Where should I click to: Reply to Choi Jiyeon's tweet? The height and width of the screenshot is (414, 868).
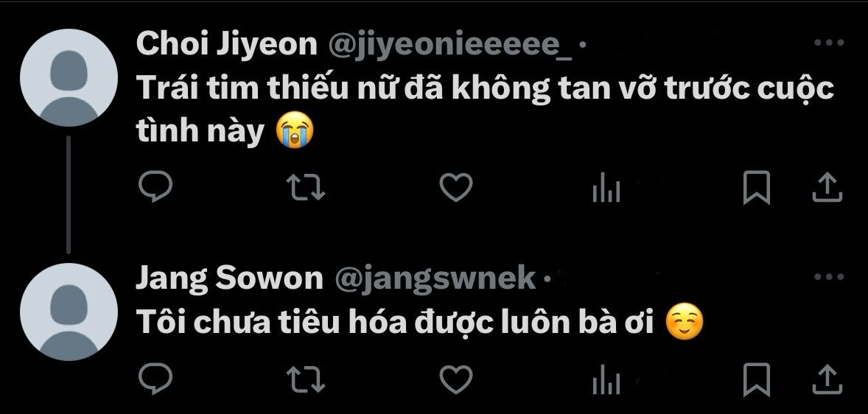point(155,187)
